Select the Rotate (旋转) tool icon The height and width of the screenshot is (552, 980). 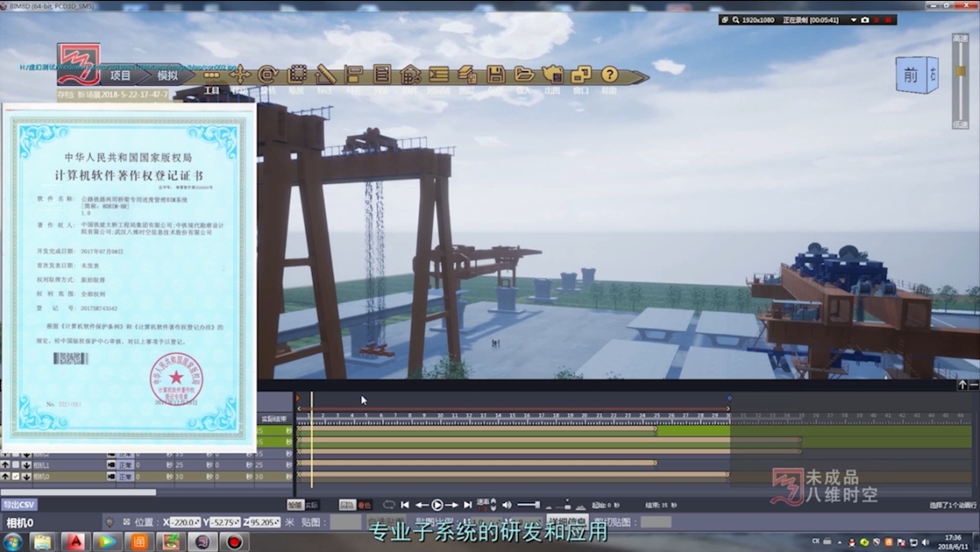click(268, 75)
